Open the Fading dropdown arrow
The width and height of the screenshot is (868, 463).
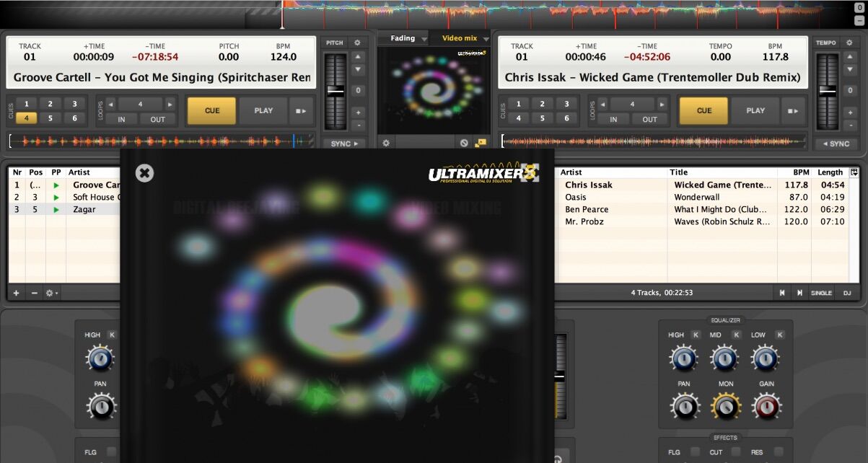click(424, 39)
